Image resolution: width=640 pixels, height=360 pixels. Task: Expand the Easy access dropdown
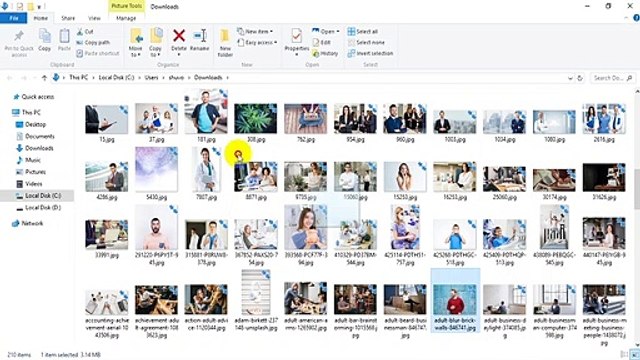pyautogui.click(x=257, y=42)
